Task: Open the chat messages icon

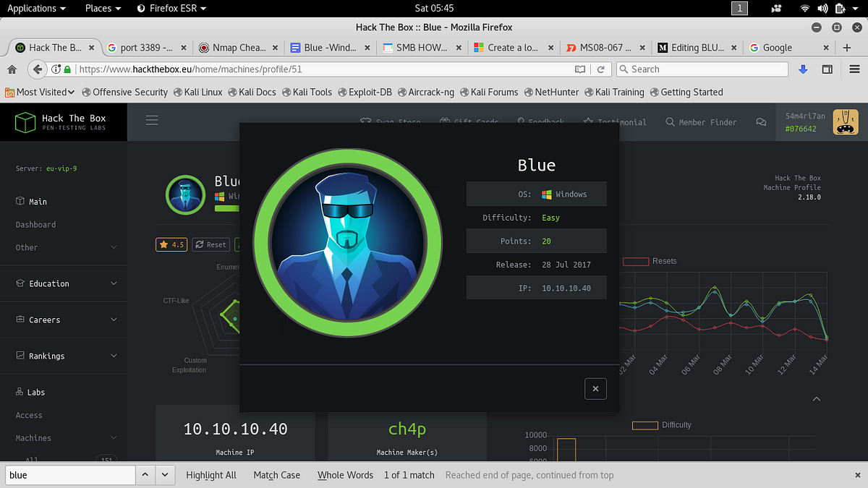Action: click(x=760, y=122)
